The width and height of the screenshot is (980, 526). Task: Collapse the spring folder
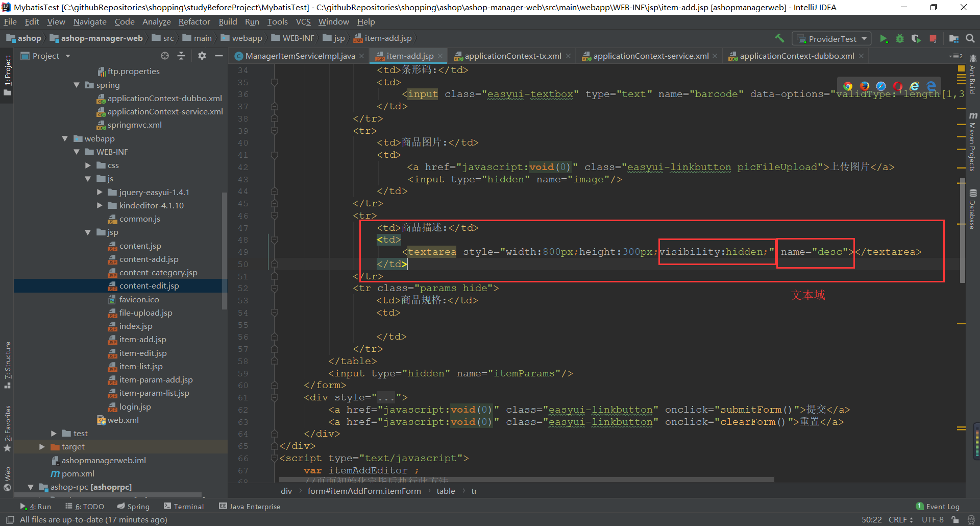77,85
